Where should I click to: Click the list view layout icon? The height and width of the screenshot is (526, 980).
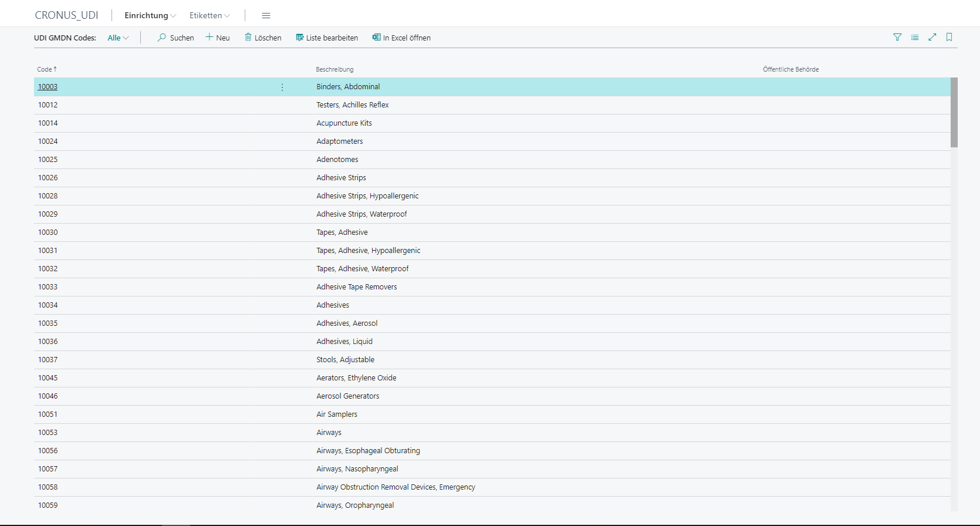click(915, 38)
